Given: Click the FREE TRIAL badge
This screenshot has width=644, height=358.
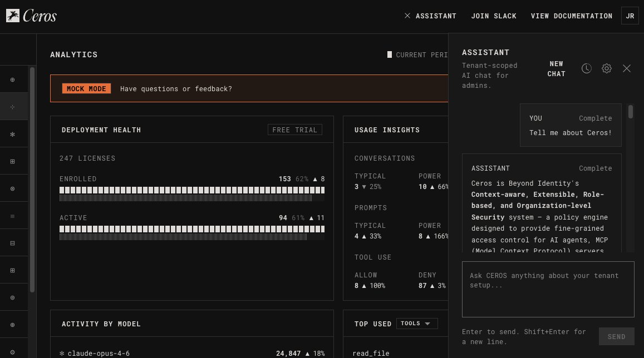Looking at the screenshot, I should coord(295,130).
